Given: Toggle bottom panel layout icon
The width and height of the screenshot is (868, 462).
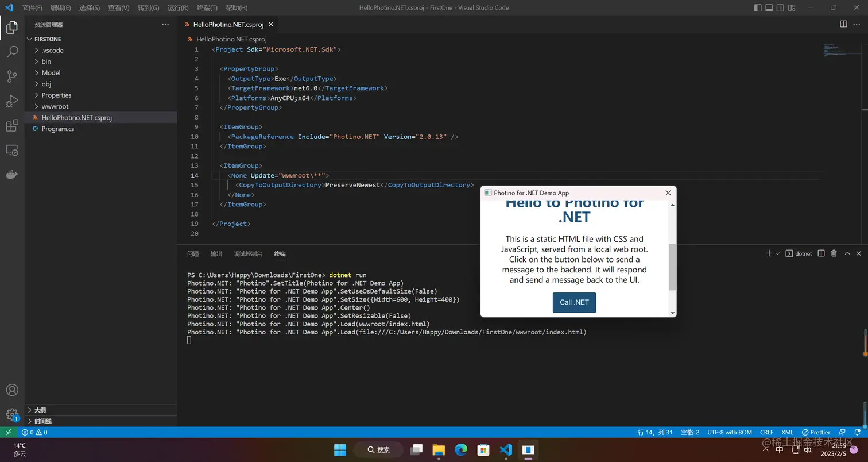Looking at the screenshot, I should coord(769,7).
